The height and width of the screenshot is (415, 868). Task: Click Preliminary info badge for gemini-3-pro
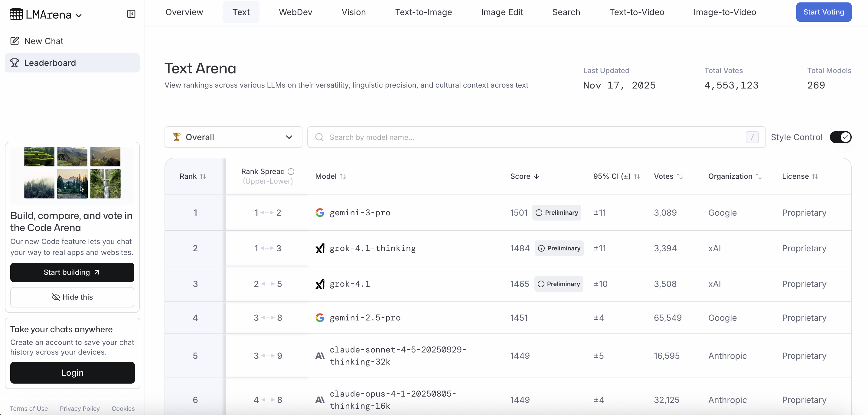(x=556, y=213)
